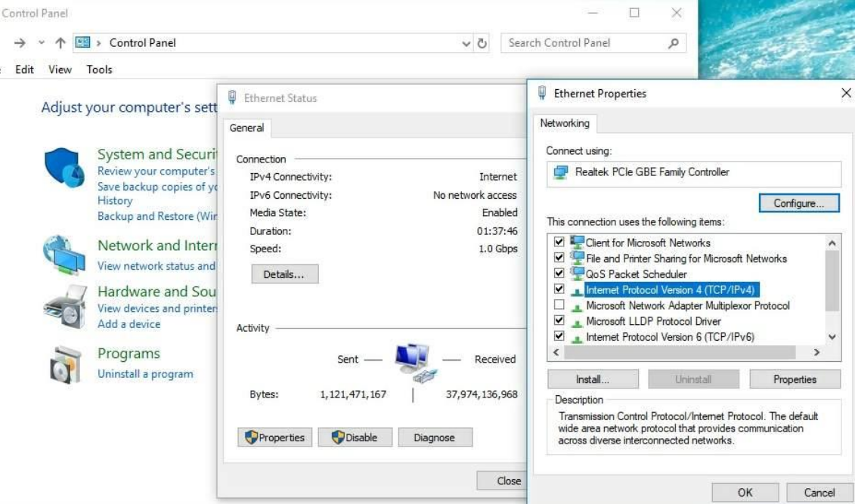Image resolution: width=855 pixels, height=504 pixels.
Task: Click Properties button in Ethernet Properties
Action: pyautogui.click(x=795, y=379)
